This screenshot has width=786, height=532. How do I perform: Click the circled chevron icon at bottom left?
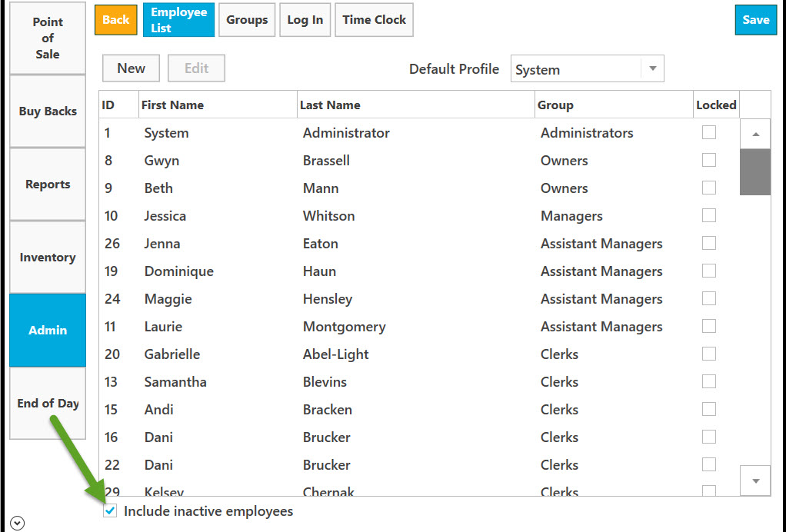tap(17, 524)
